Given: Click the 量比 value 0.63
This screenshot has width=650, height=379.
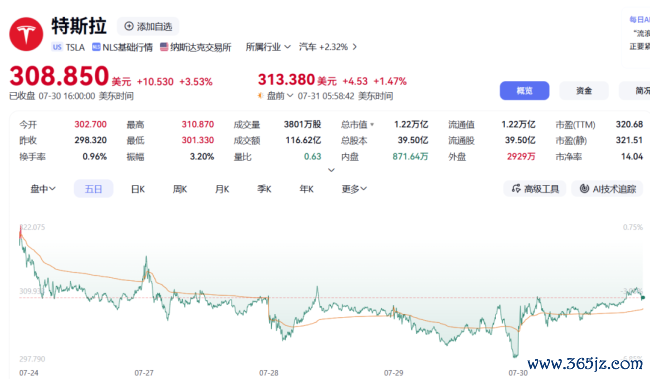Looking at the screenshot, I should click(313, 156).
